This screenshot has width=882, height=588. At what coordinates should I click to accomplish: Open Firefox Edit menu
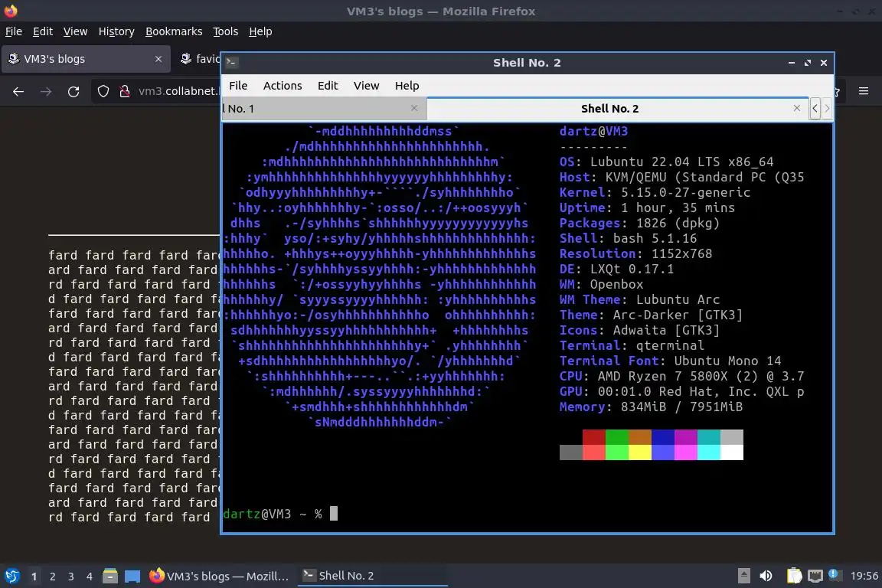click(x=43, y=31)
